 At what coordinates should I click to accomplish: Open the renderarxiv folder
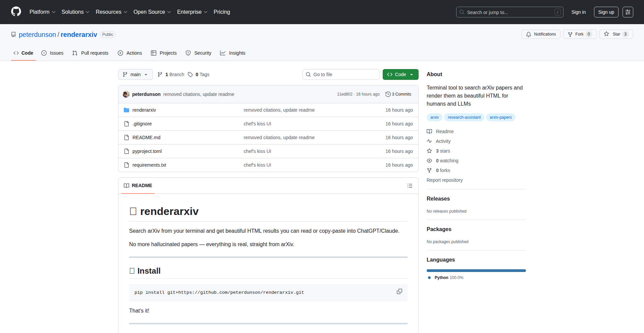pos(144,110)
